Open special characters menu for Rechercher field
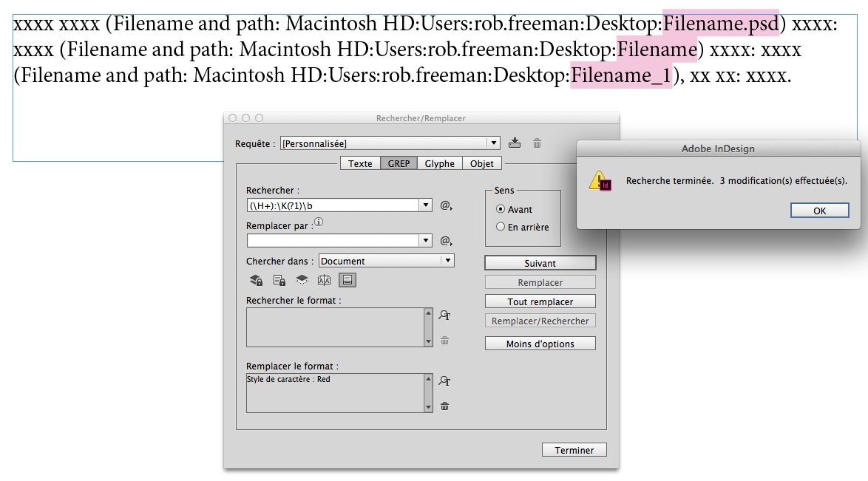 click(x=446, y=206)
